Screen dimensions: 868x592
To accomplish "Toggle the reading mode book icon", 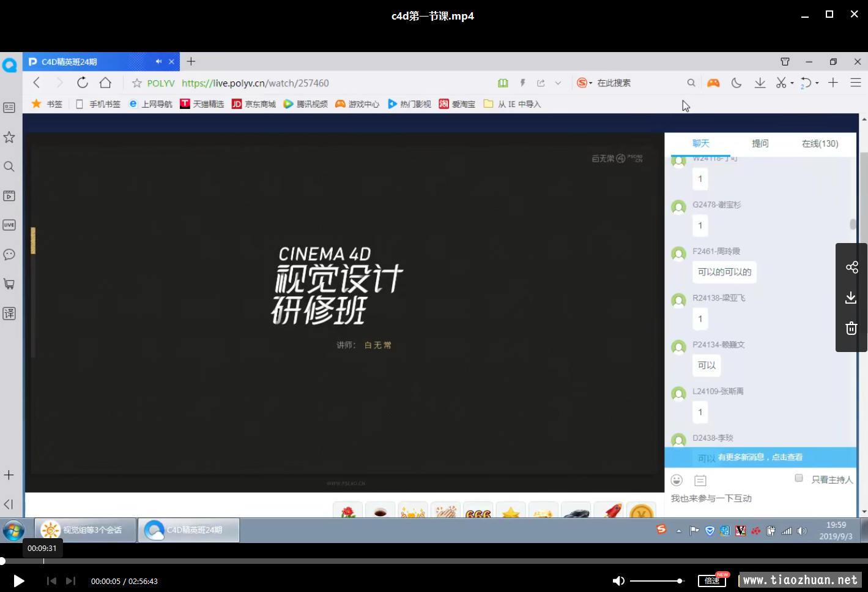I will click(503, 83).
